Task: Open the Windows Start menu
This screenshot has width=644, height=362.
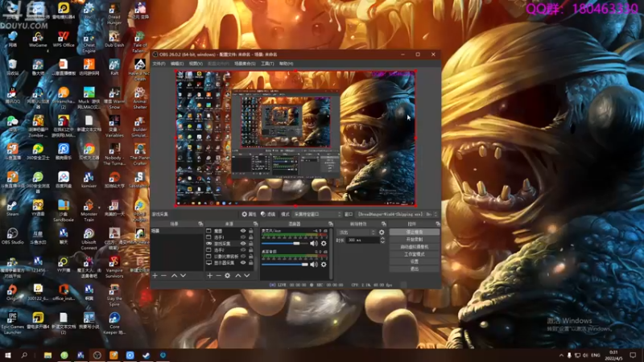Action: [x=7, y=356]
